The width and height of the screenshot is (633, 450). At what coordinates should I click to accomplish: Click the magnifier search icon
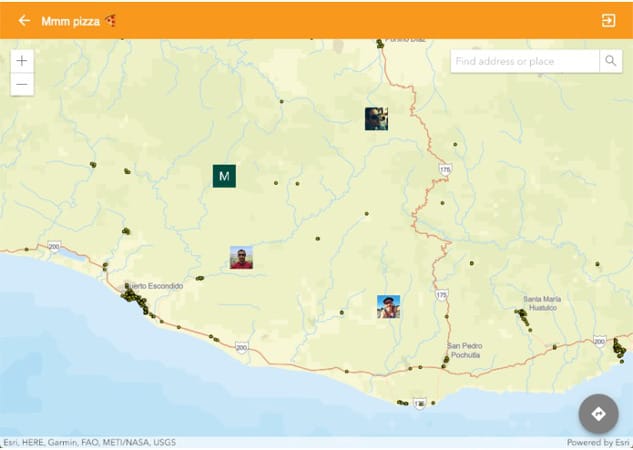coord(610,61)
